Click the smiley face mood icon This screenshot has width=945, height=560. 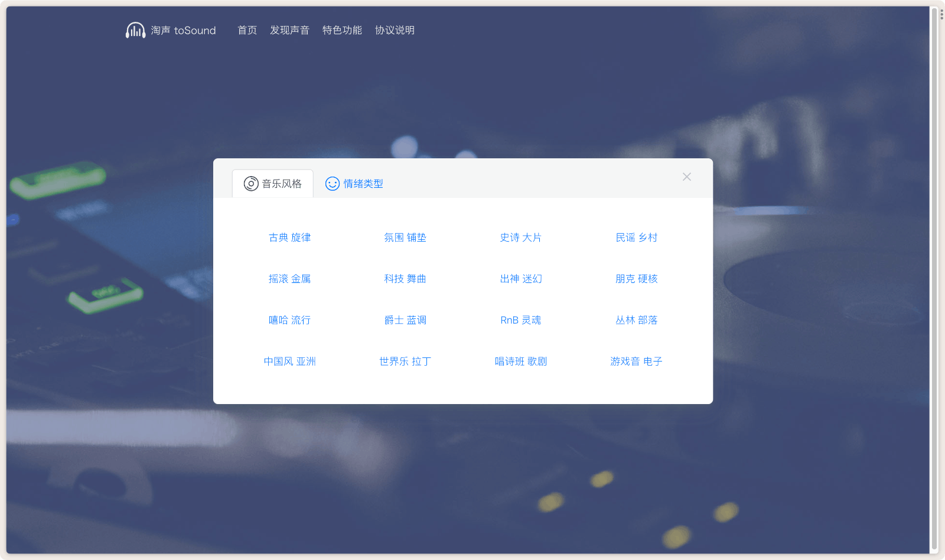point(333,184)
